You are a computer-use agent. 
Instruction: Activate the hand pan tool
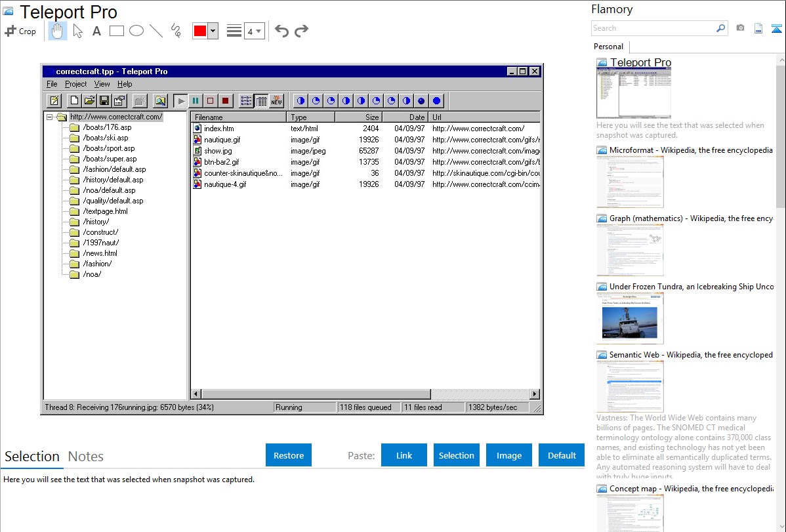pyautogui.click(x=58, y=31)
